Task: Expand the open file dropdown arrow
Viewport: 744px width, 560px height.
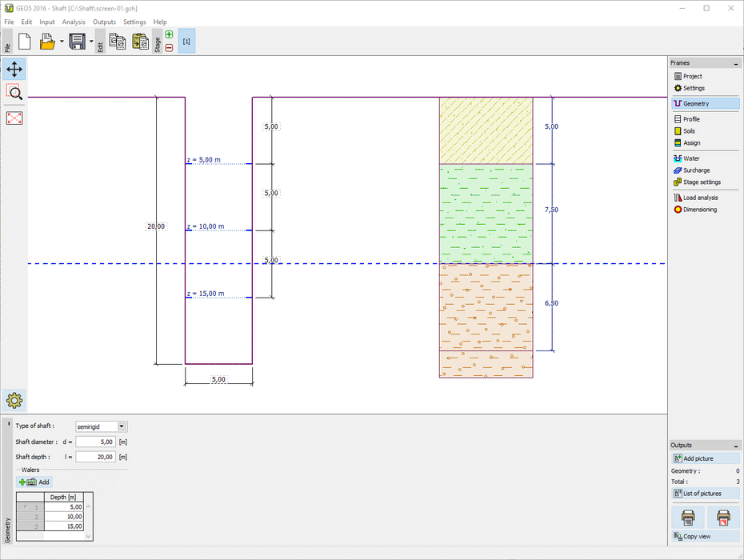Action: pyautogui.click(x=62, y=42)
